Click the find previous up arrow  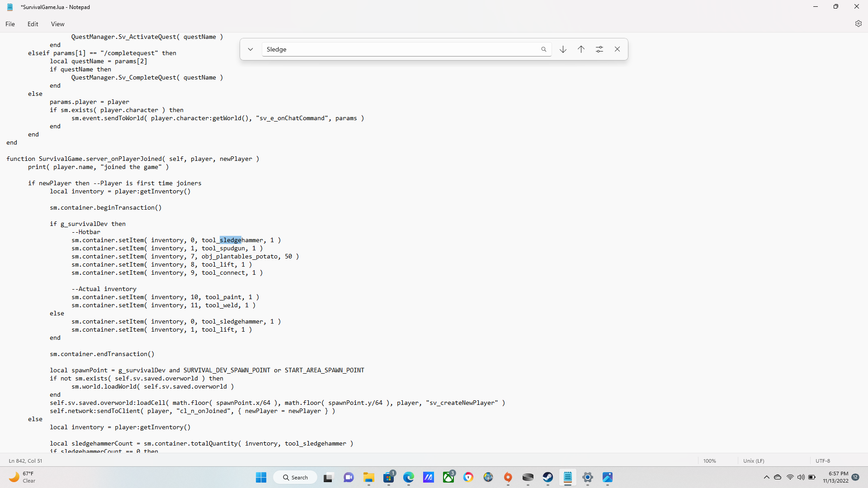(x=581, y=49)
